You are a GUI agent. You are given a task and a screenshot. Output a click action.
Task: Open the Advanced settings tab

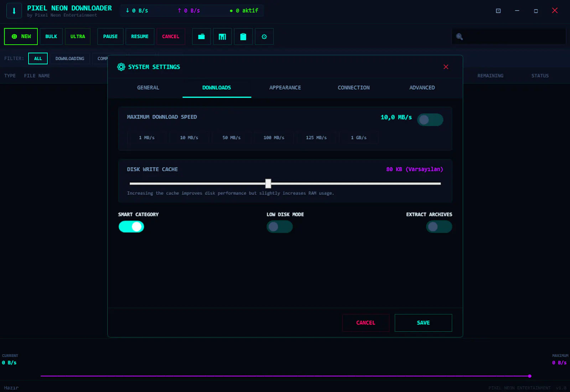(422, 88)
